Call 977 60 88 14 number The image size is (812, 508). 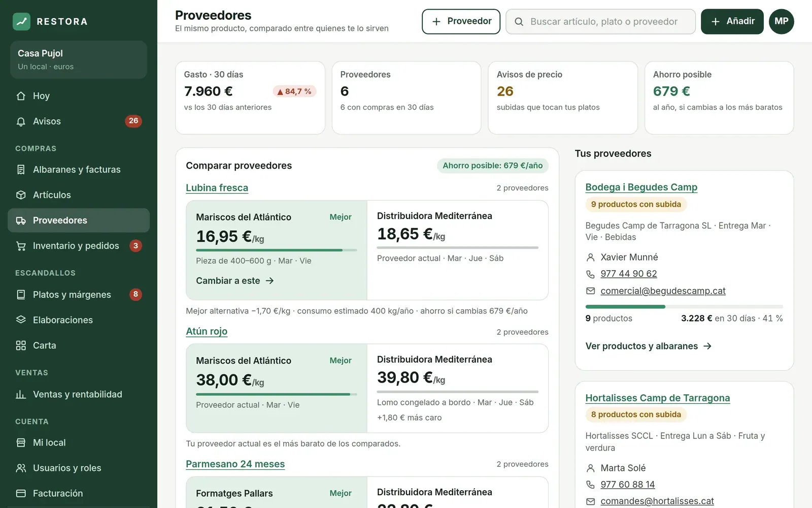pos(627,485)
